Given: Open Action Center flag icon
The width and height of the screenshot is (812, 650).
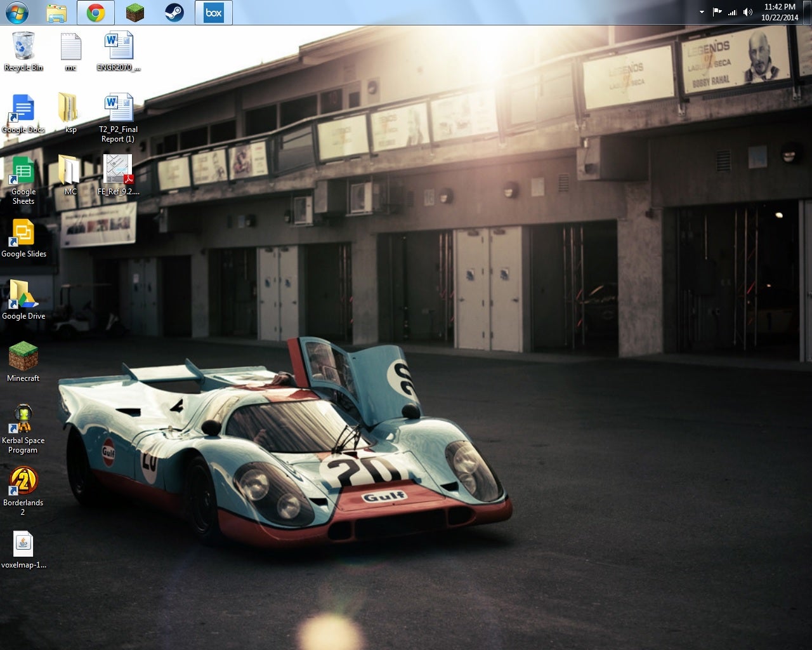Looking at the screenshot, I should (717, 12).
